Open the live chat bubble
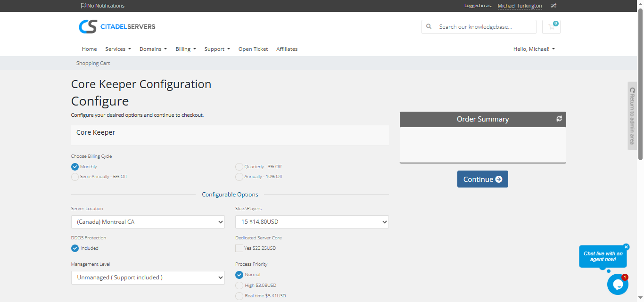 pos(618,284)
